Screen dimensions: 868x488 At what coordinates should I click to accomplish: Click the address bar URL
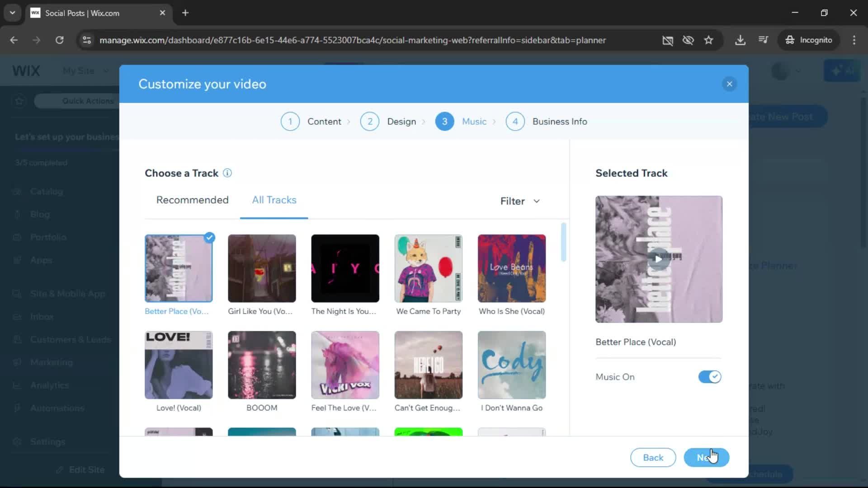(x=352, y=40)
